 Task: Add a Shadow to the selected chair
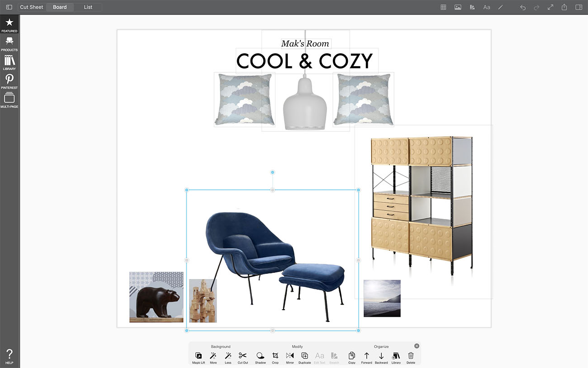coord(260,356)
